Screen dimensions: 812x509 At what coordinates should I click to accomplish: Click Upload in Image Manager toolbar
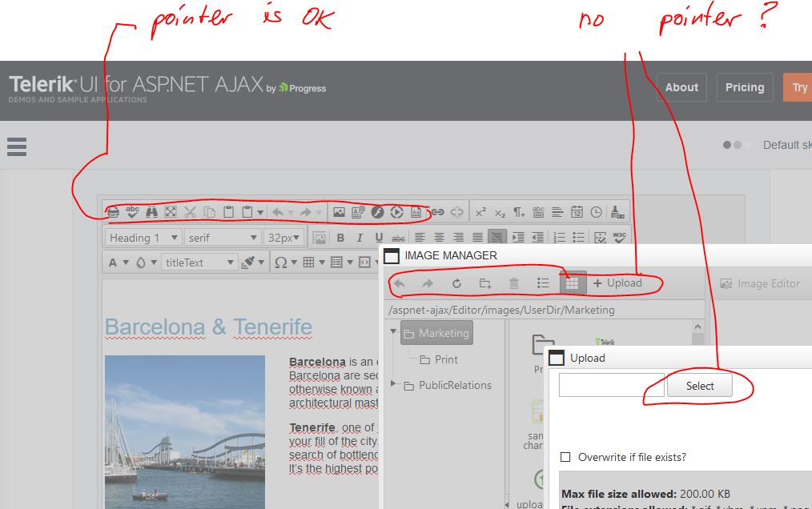(617, 283)
